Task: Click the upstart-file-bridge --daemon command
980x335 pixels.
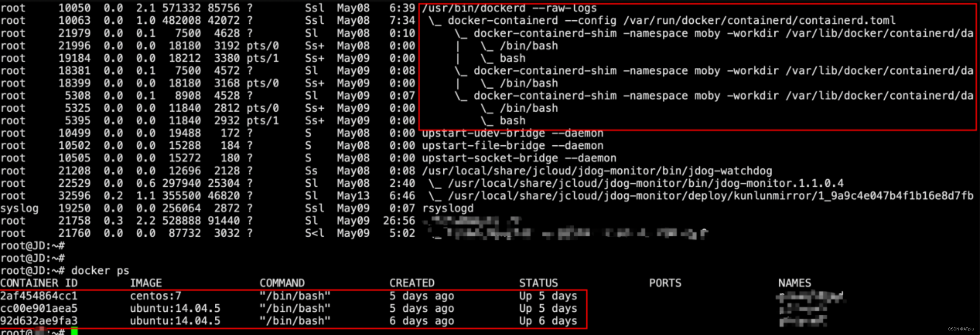Action: click(x=513, y=146)
